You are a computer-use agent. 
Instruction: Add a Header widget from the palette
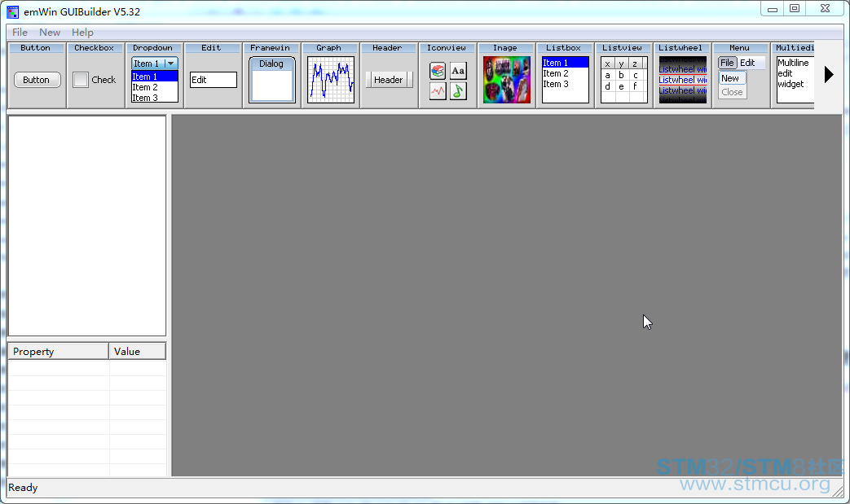388,75
